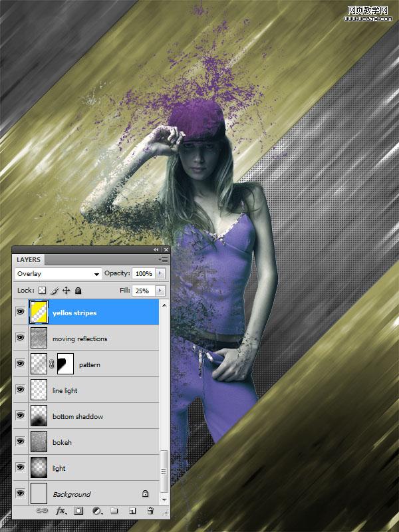The image size is (399, 532).
Task: Select the moving reflections layer name
Action: tap(80, 338)
